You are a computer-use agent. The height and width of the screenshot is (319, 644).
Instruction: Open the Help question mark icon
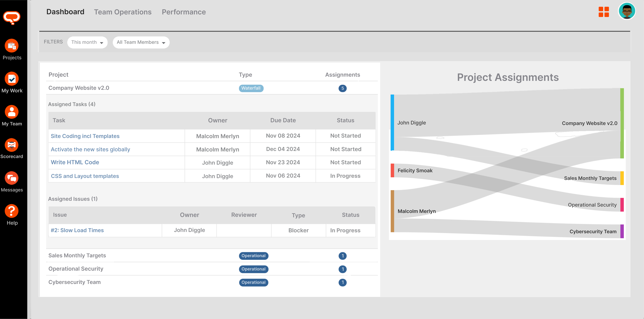point(12,211)
